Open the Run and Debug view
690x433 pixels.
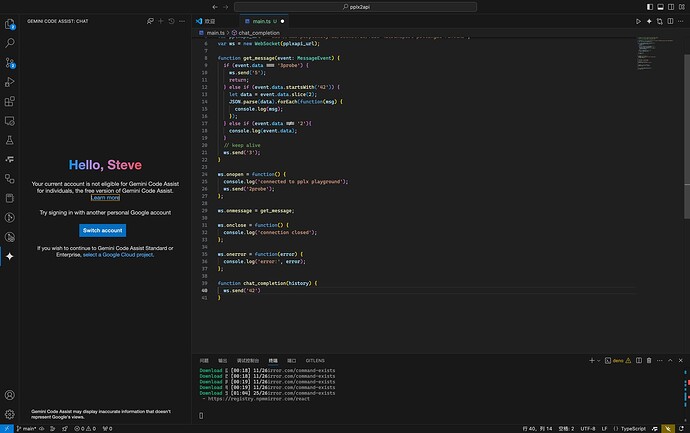(10, 82)
